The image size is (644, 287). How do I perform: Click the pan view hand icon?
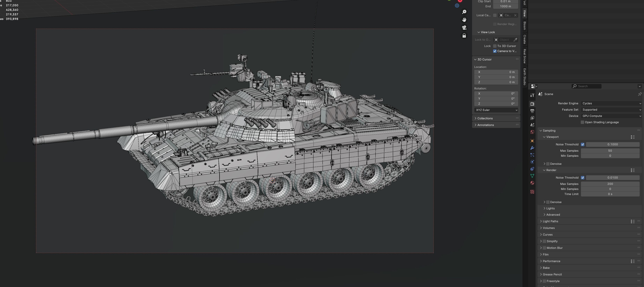[464, 20]
